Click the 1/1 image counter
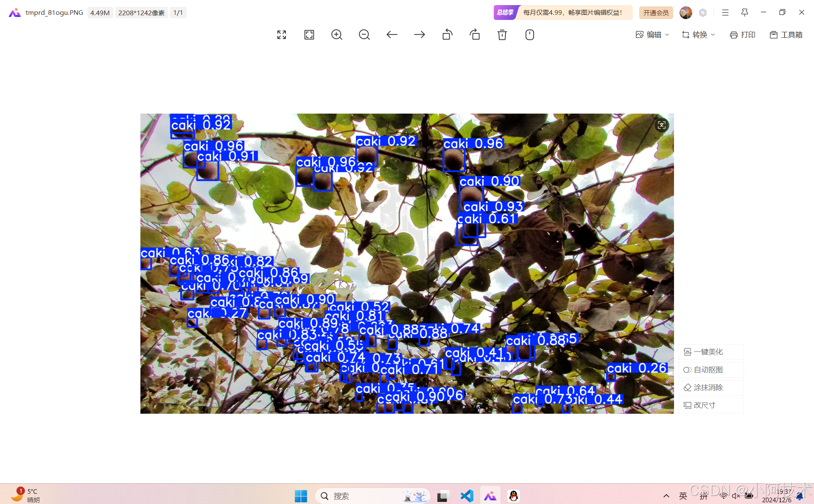Screen dimensions: 814x504 tap(178, 13)
